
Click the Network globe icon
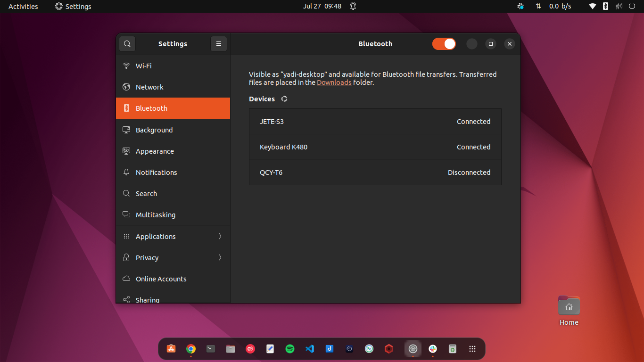[126, 87]
